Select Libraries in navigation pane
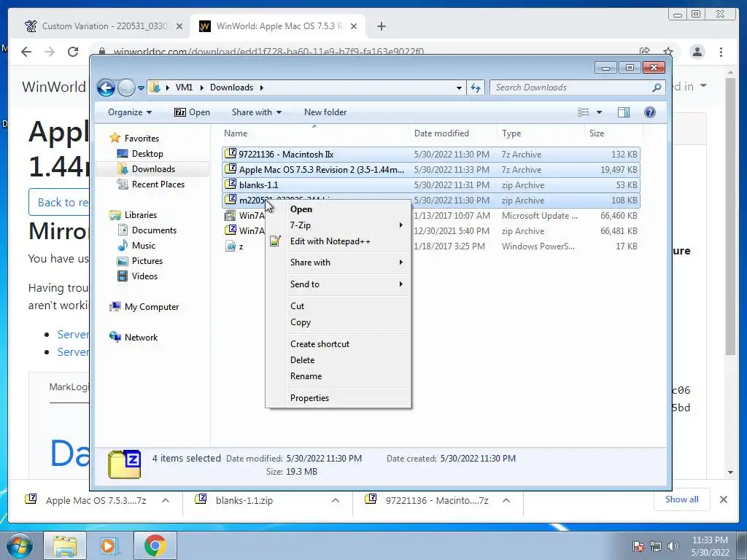Image resolution: width=747 pixels, height=560 pixels. point(141,215)
